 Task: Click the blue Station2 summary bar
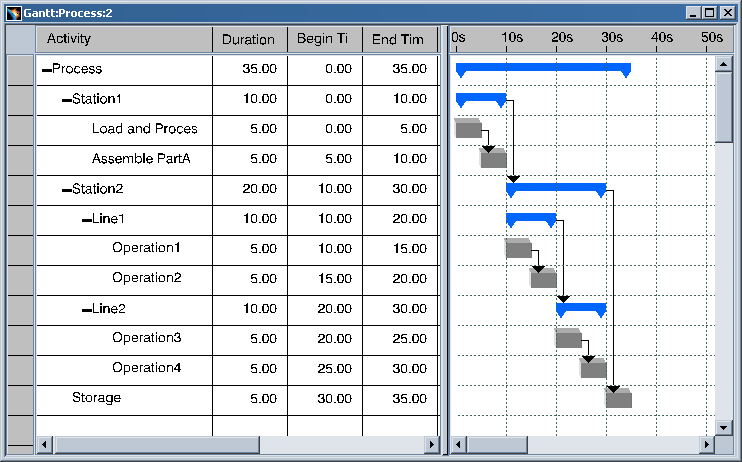tap(556, 187)
